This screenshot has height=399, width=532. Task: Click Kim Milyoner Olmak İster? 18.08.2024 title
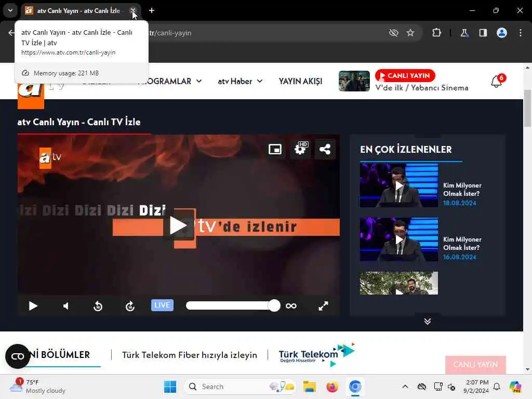462,189
